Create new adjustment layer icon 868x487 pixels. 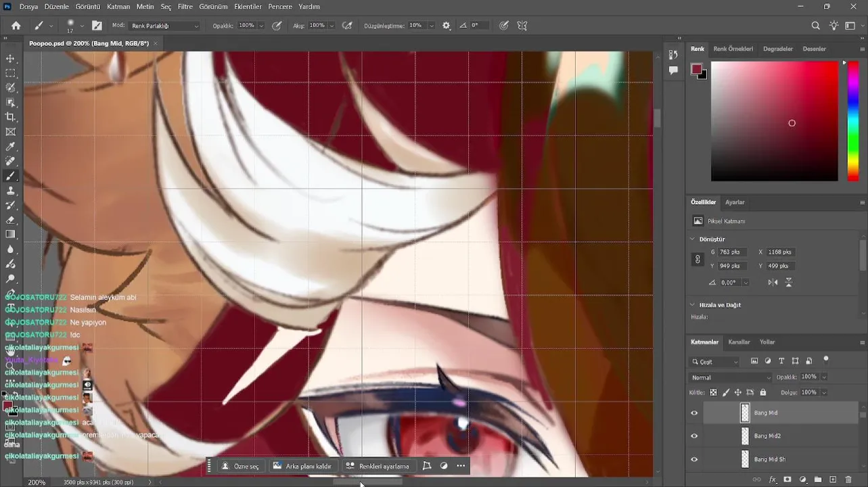(x=803, y=480)
